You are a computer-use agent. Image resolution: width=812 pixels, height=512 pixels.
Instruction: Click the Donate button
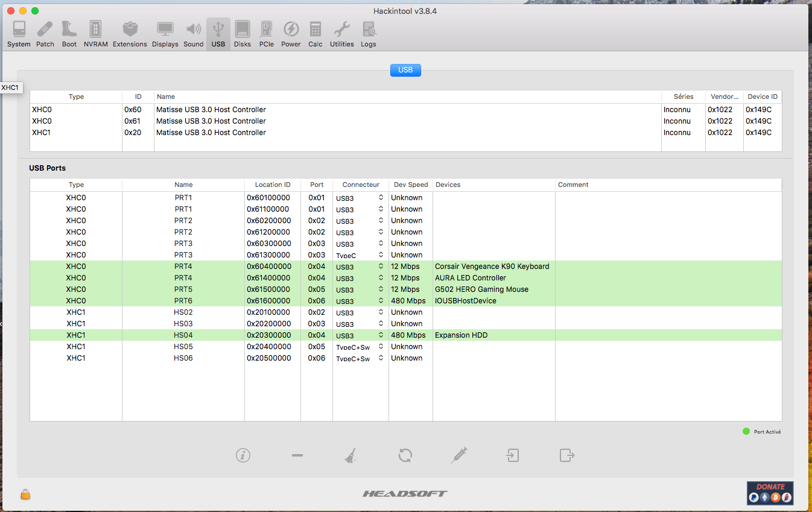pos(770,493)
